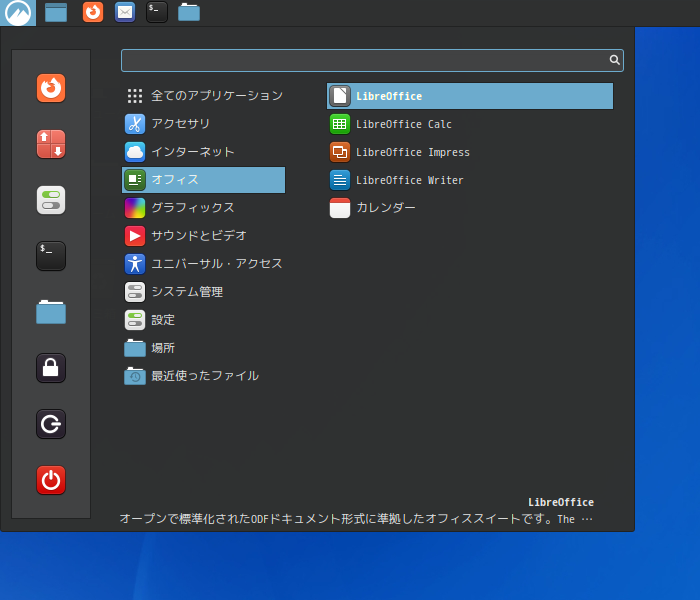Viewport: 700px width, 600px height.
Task: Select the オフィス category
Action: pos(204,180)
